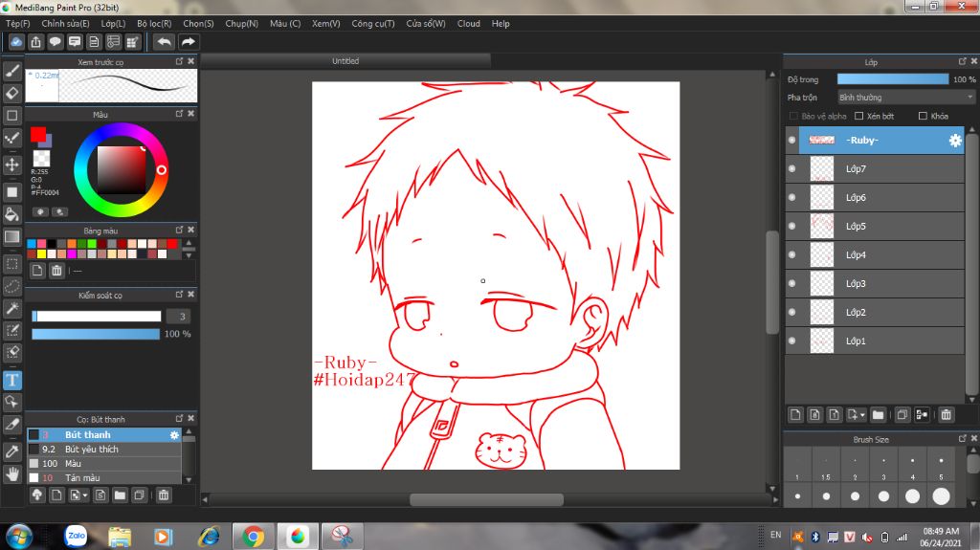The image size is (980, 550).
Task: Select the Bucket fill tool
Action: point(11,214)
